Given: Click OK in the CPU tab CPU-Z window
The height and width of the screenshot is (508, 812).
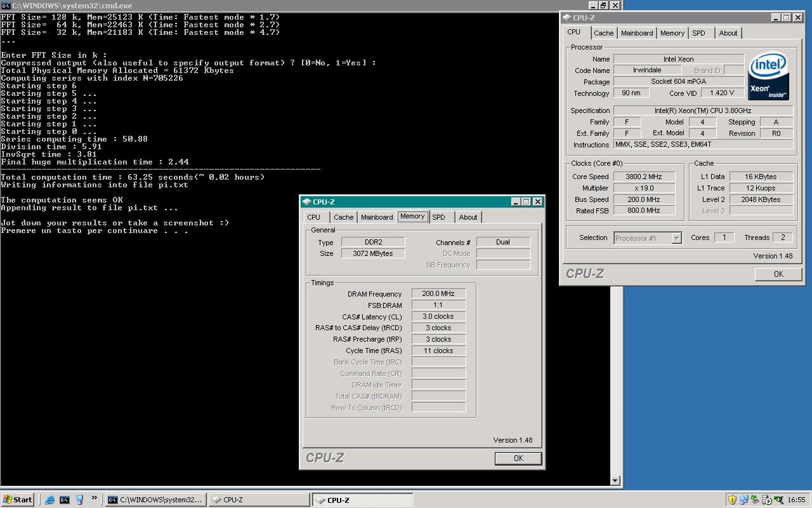Looking at the screenshot, I should [x=778, y=274].
